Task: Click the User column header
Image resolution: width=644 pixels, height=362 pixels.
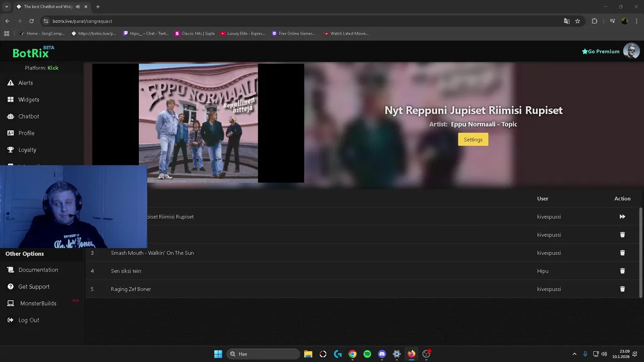Action: pos(542,199)
